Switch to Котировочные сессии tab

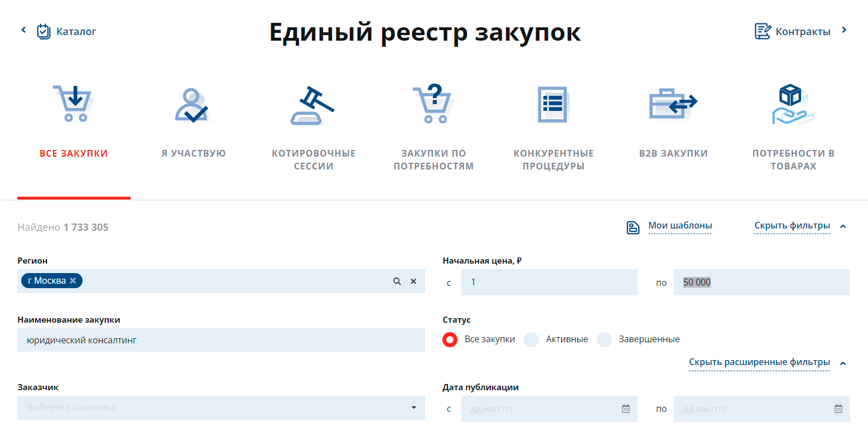314,159
